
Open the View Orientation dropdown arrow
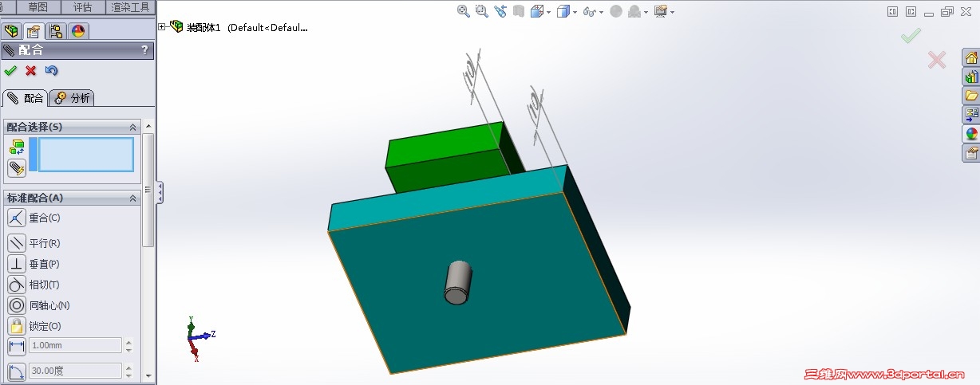coord(549,12)
